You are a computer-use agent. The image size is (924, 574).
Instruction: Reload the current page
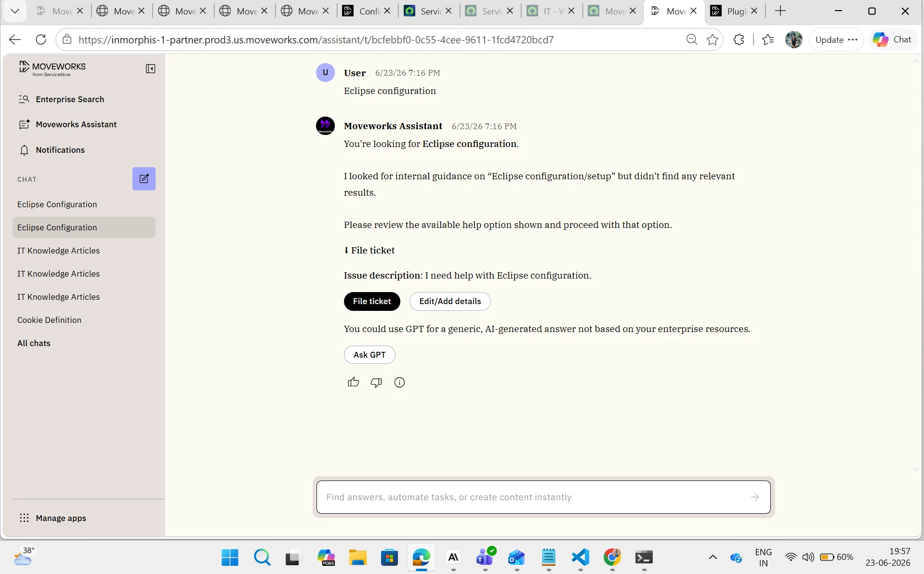(41, 40)
